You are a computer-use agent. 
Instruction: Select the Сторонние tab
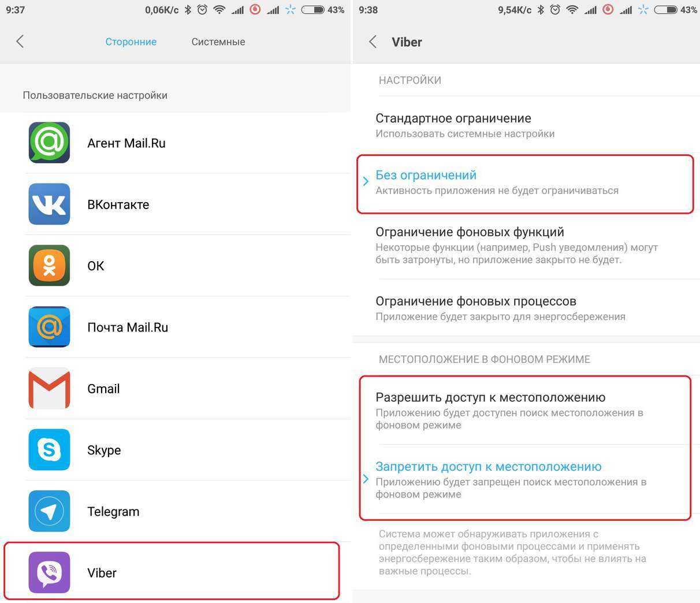131,42
